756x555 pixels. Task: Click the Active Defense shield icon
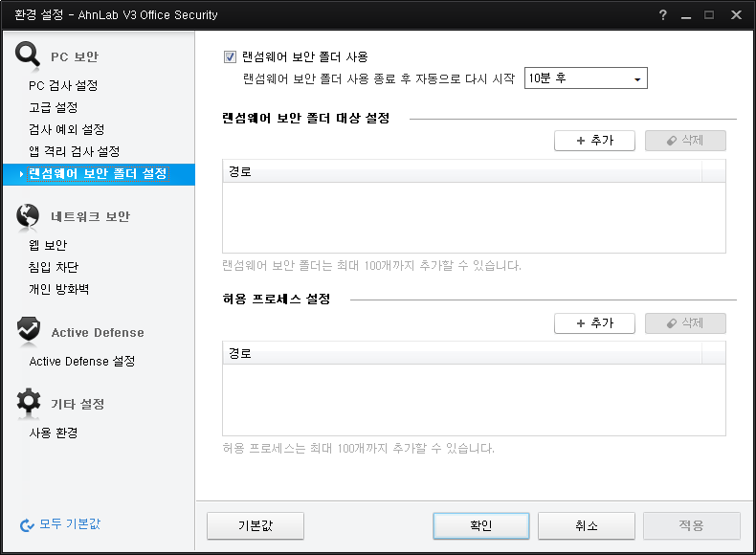(x=29, y=329)
